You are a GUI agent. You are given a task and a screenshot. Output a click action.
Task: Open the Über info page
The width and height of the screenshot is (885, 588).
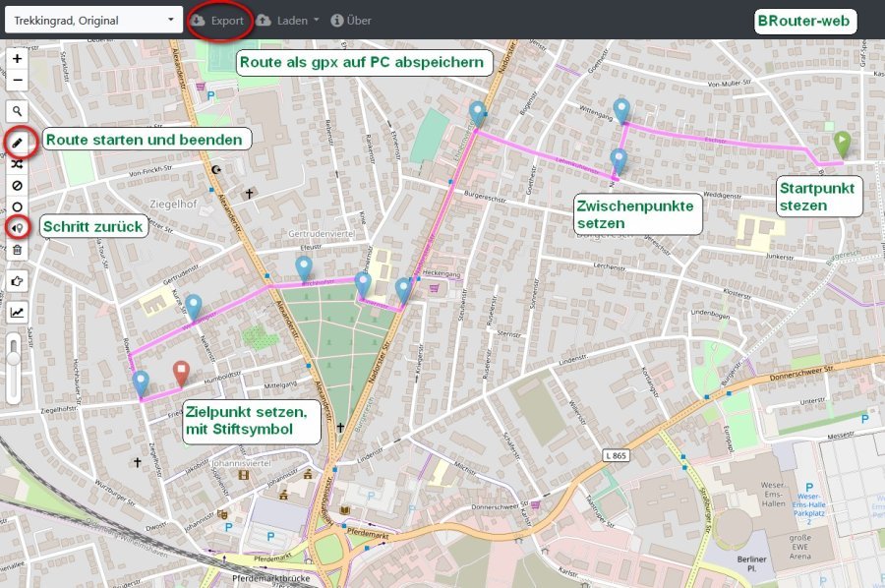[351, 20]
